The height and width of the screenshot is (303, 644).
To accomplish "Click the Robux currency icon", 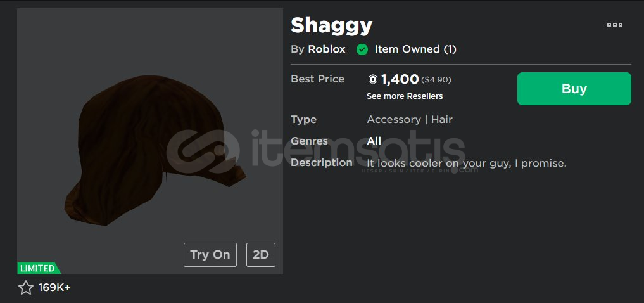I will pos(372,79).
